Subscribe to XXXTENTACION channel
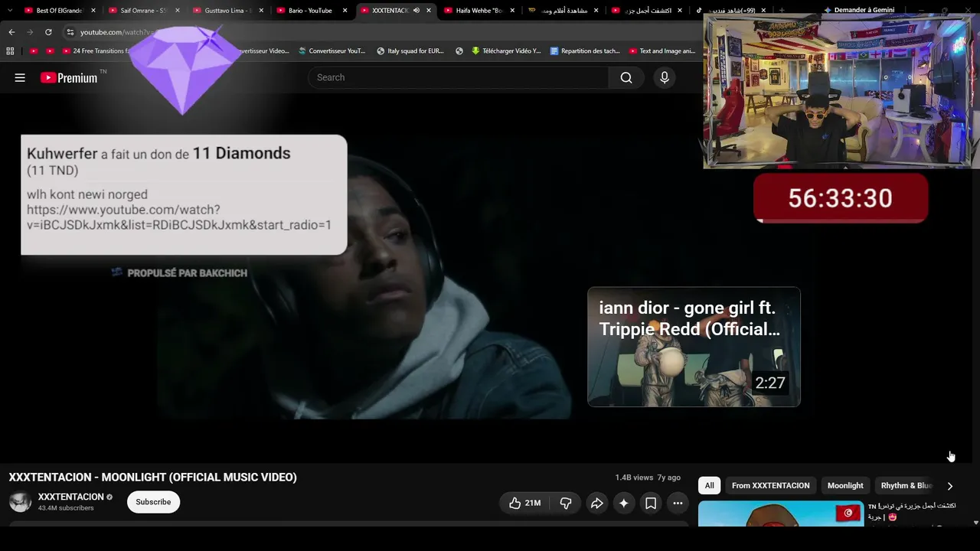This screenshot has width=980, height=551. (x=153, y=502)
